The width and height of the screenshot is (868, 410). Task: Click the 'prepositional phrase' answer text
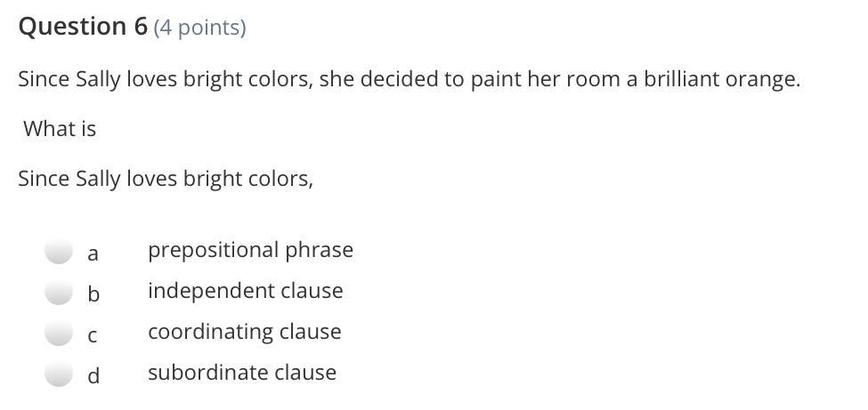pyautogui.click(x=250, y=250)
